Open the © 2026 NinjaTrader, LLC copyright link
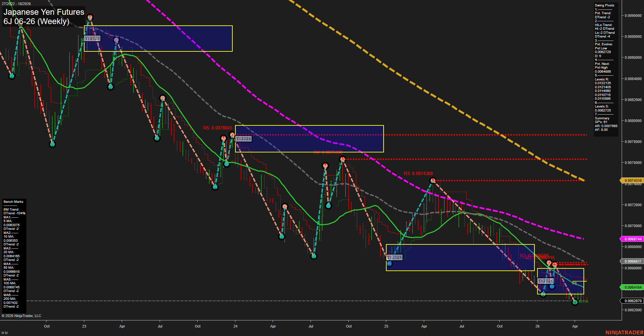This screenshot has width=644, height=336. pos(22,315)
